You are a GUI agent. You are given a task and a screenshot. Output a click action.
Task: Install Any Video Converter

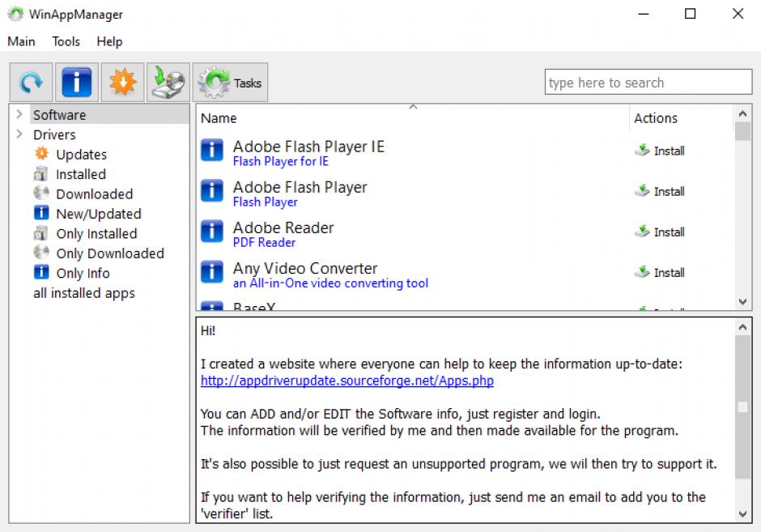[x=660, y=272]
